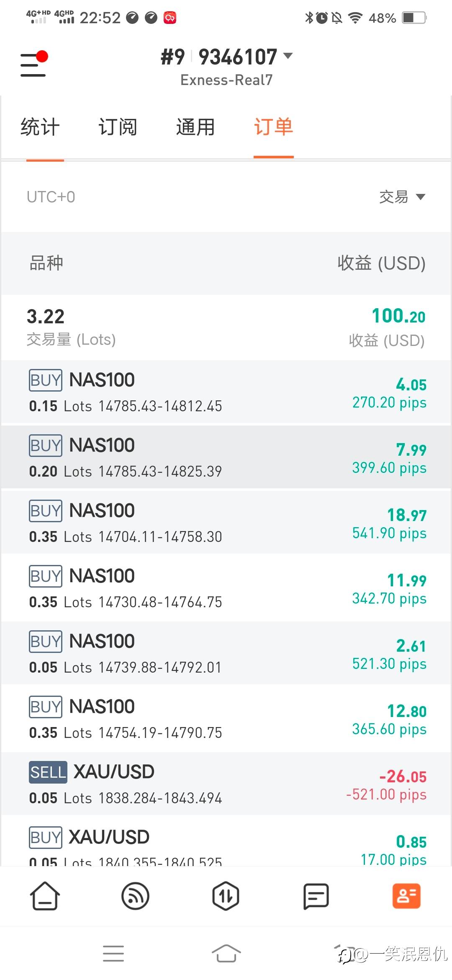Tap the home icon in bottom navigation

(x=45, y=896)
